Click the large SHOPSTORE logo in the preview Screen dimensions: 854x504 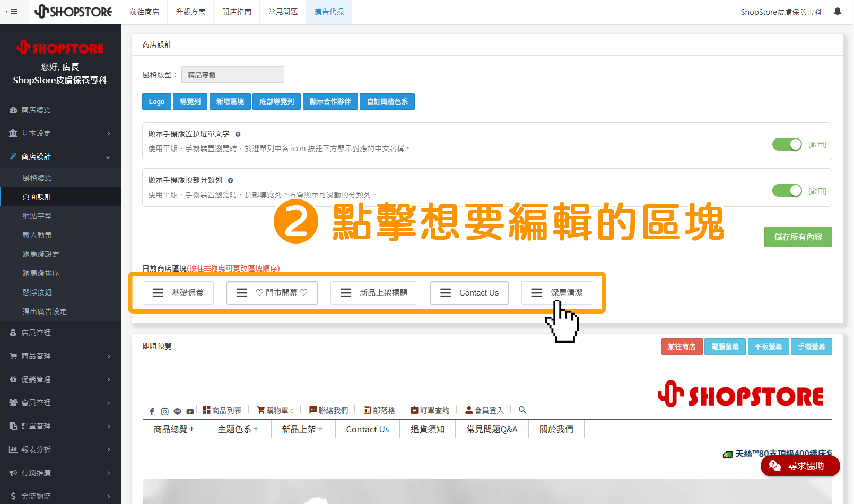[740, 395]
